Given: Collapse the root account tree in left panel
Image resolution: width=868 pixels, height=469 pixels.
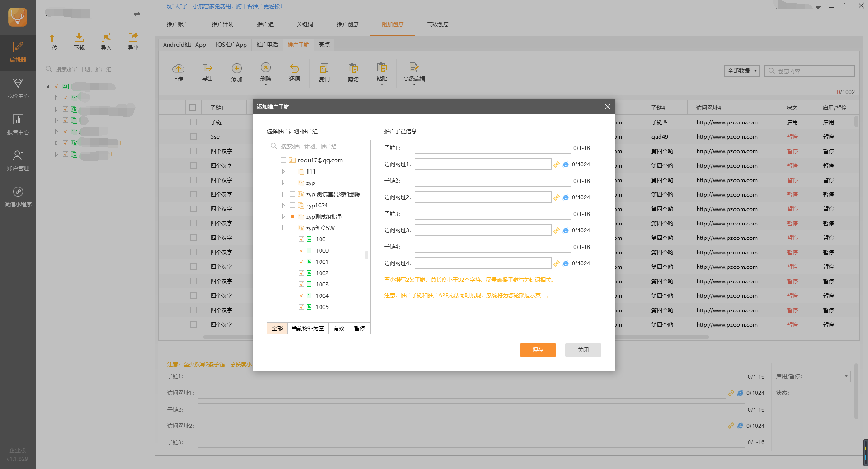Looking at the screenshot, I should [x=48, y=86].
